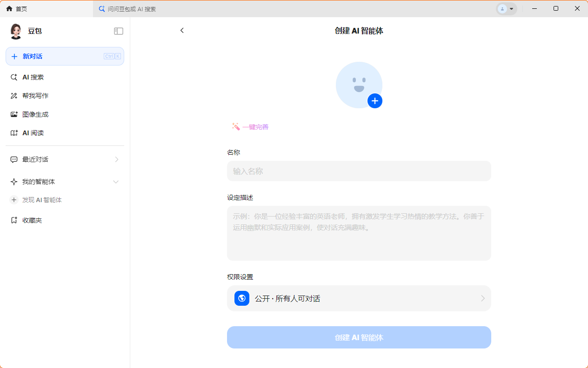Click the plus icon to upload agent avatar
Screen dimensions: 588x368
pyautogui.click(x=374, y=101)
